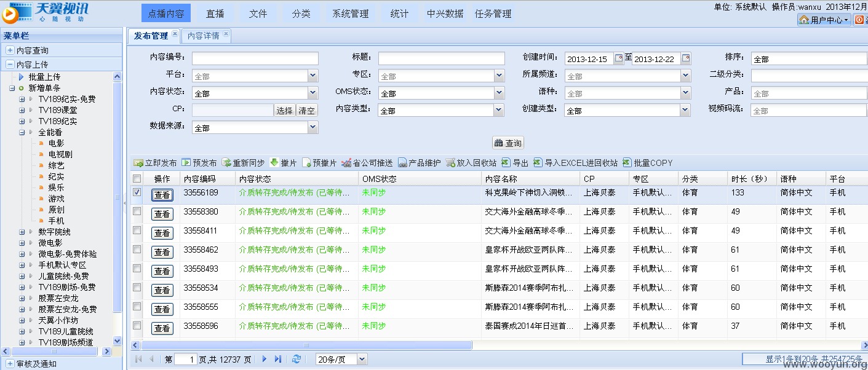This screenshot has width=868, height=370.
Task: Click the 立即发布 publish-now toolbar icon
Action: pyautogui.click(x=138, y=163)
